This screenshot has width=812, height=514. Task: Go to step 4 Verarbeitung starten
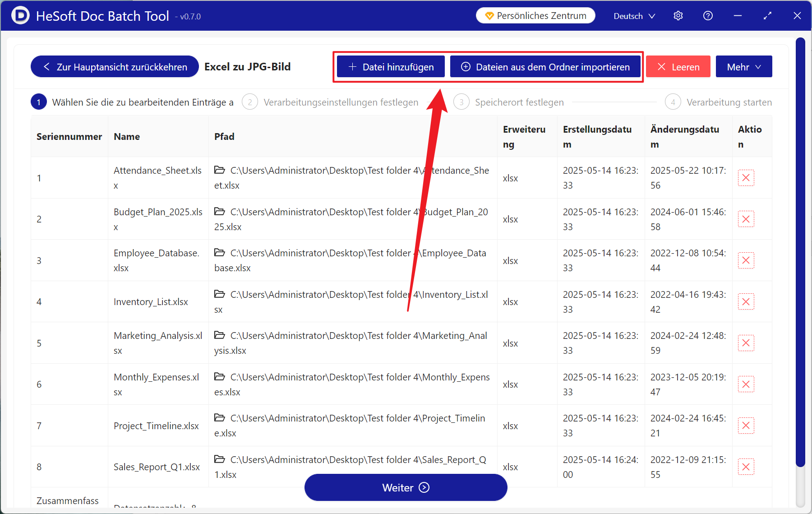pos(719,102)
